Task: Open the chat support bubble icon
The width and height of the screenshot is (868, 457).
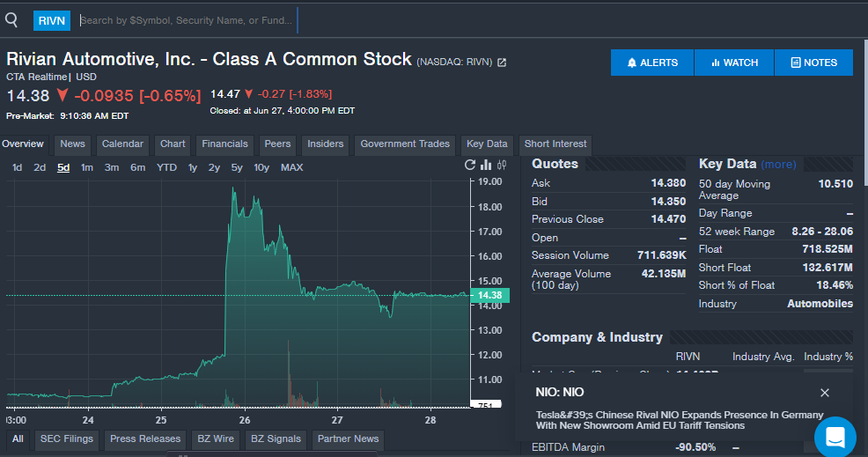Action: [835, 437]
